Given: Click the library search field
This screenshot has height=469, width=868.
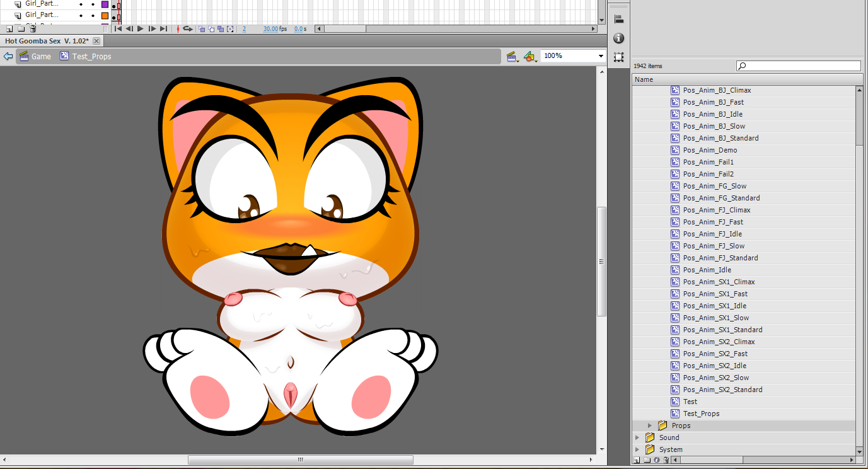Looking at the screenshot, I should point(798,66).
